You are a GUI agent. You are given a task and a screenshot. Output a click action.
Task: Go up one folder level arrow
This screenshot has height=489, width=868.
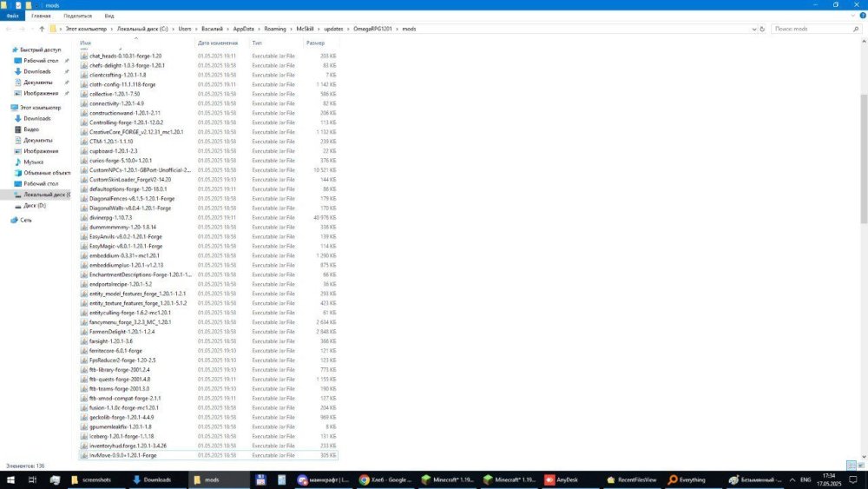pyautogui.click(x=42, y=29)
